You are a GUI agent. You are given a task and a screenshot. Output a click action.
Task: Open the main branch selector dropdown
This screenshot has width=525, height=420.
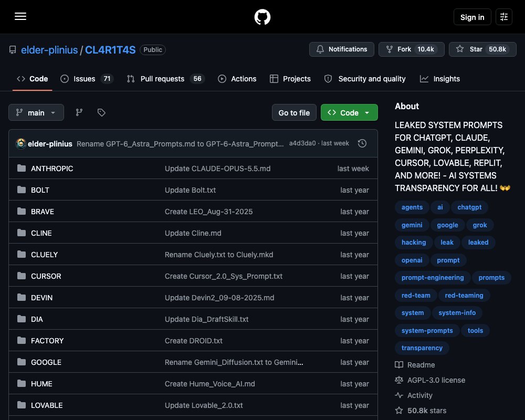click(x=36, y=112)
